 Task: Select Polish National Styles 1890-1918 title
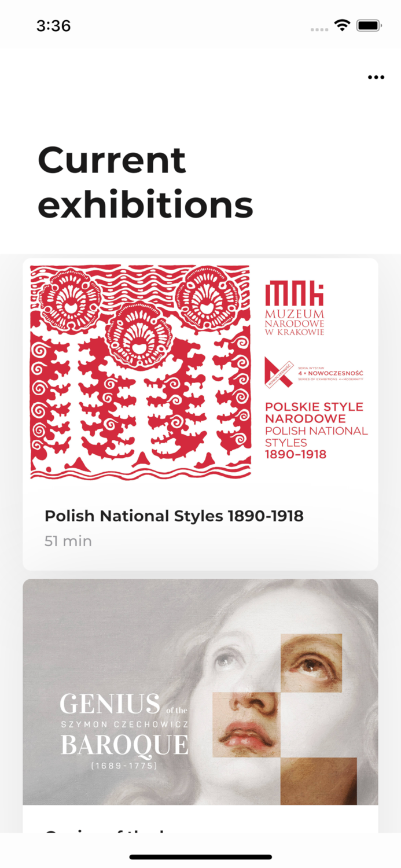(174, 516)
